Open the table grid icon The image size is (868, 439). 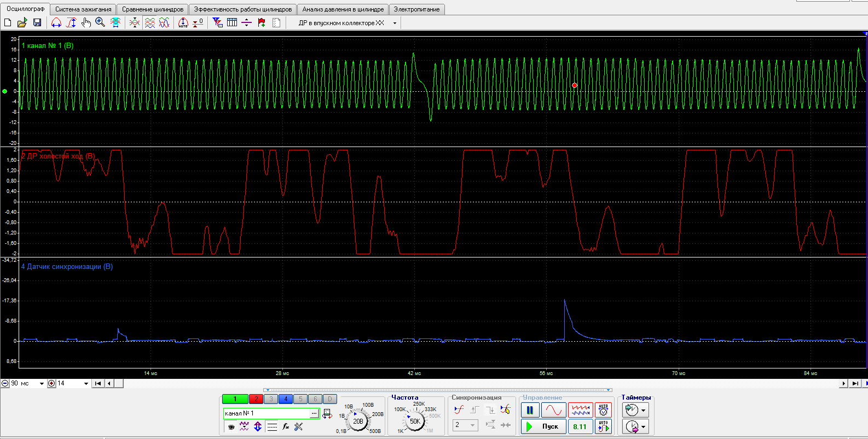point(232,22)
